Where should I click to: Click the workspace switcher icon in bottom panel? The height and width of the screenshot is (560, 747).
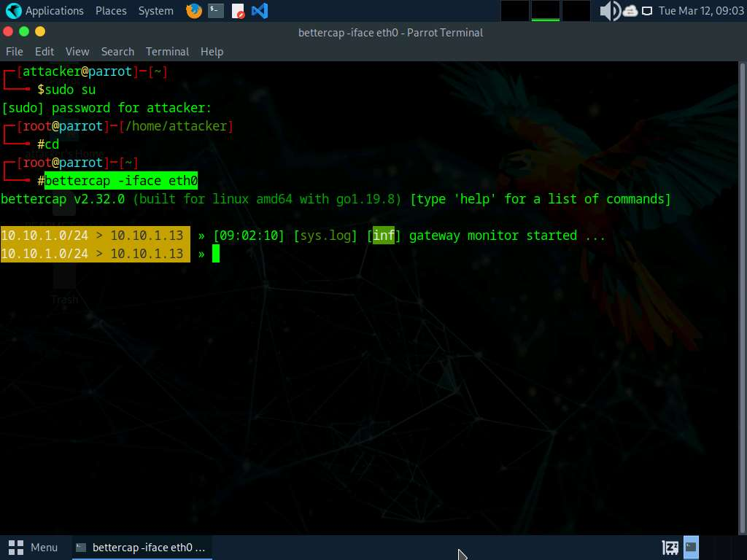[x=691, y=547]
